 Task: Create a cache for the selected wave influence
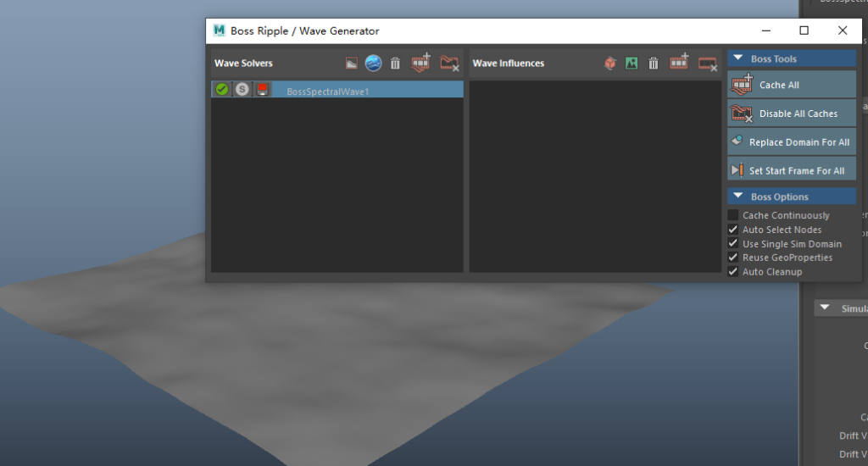click(x=679, y=62)
